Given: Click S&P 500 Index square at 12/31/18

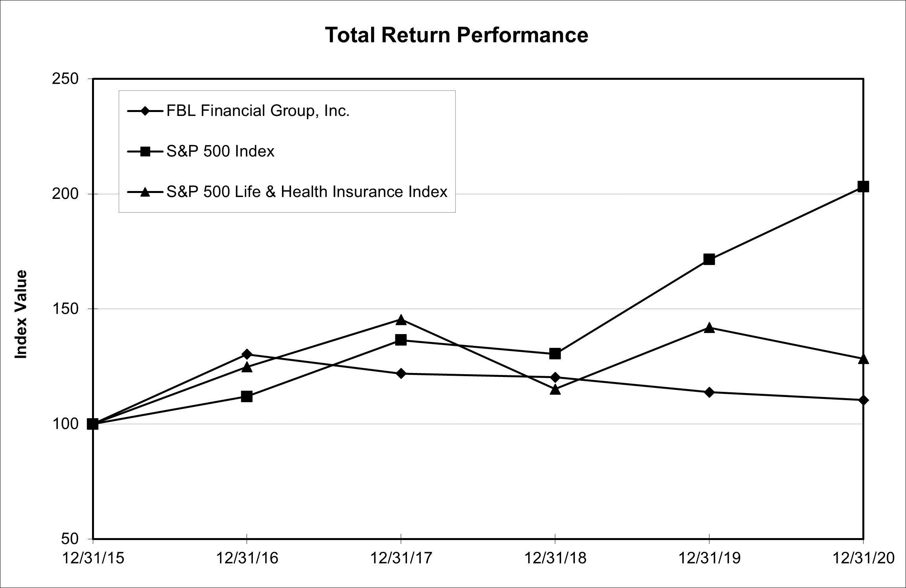Looking at the screenshot, I should tap(555, 354).
